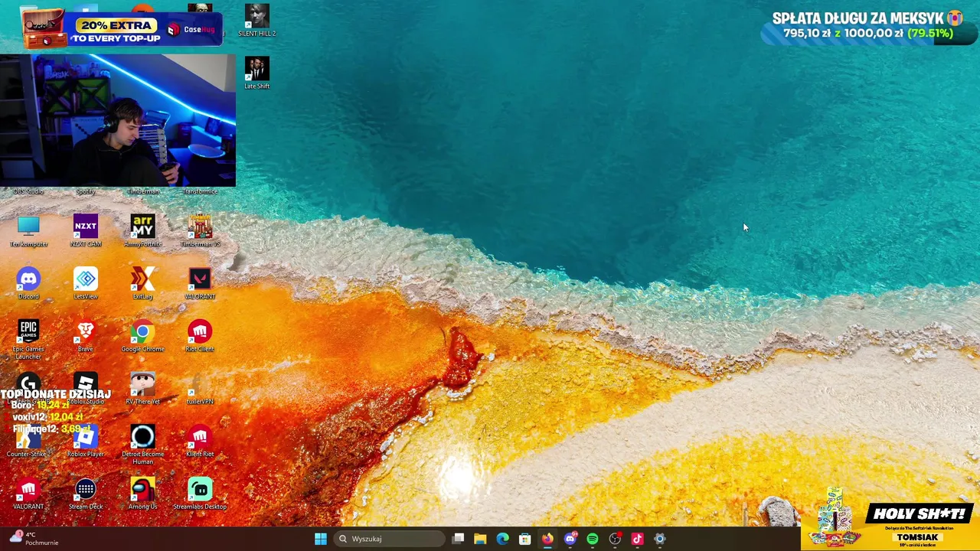Open VALORANT shortcut beside Stream Deck
980x551 pixels.
pos(28,494)
